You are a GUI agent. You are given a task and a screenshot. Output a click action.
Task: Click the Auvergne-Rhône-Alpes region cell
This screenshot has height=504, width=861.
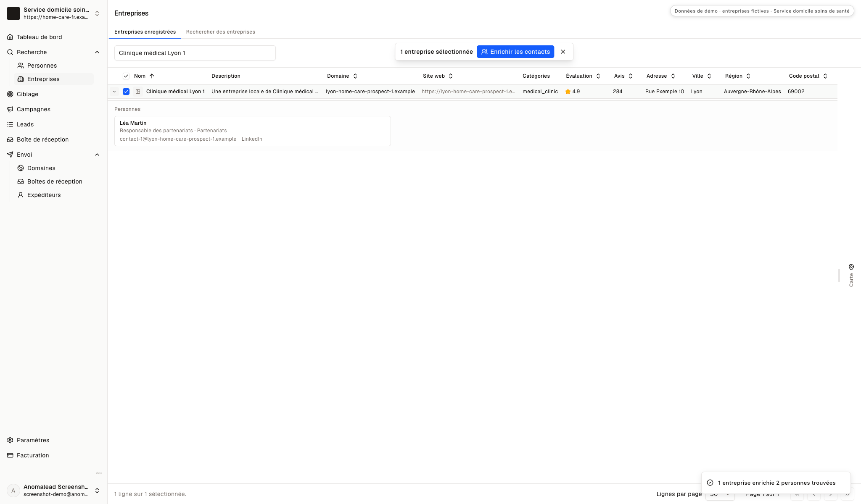pos(752,92)
